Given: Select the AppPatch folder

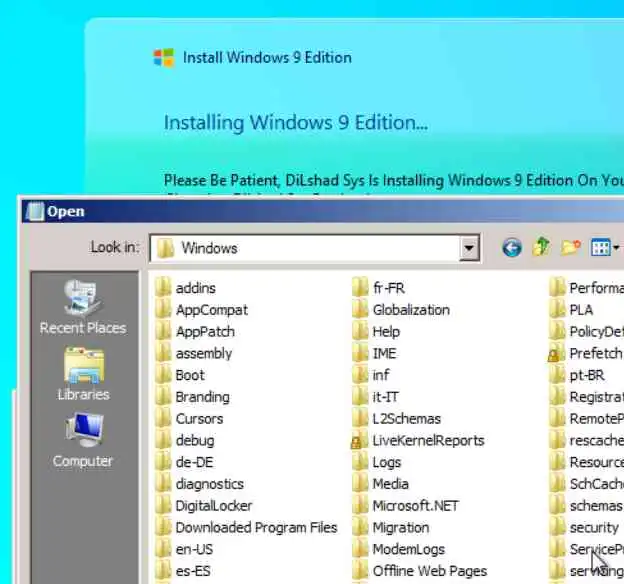Looking at the screenshot, I should tap(195, 332).
